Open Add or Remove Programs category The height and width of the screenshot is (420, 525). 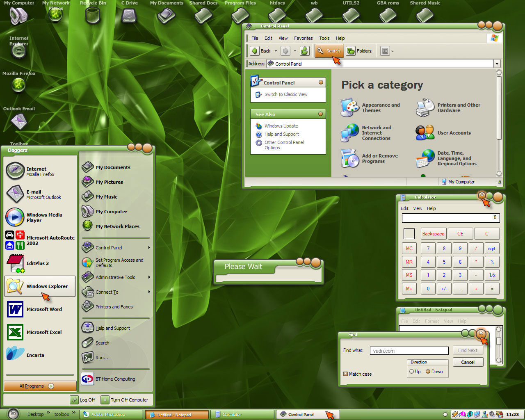coord(370,158)
